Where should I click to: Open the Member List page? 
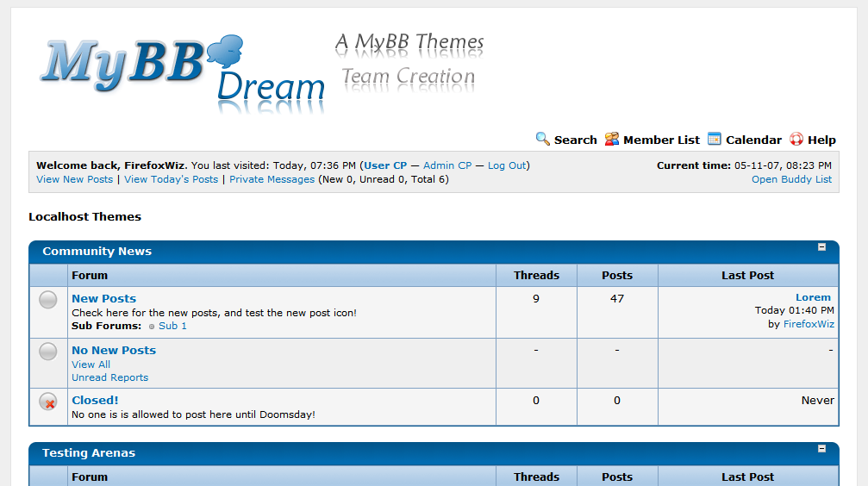point(661,140)
